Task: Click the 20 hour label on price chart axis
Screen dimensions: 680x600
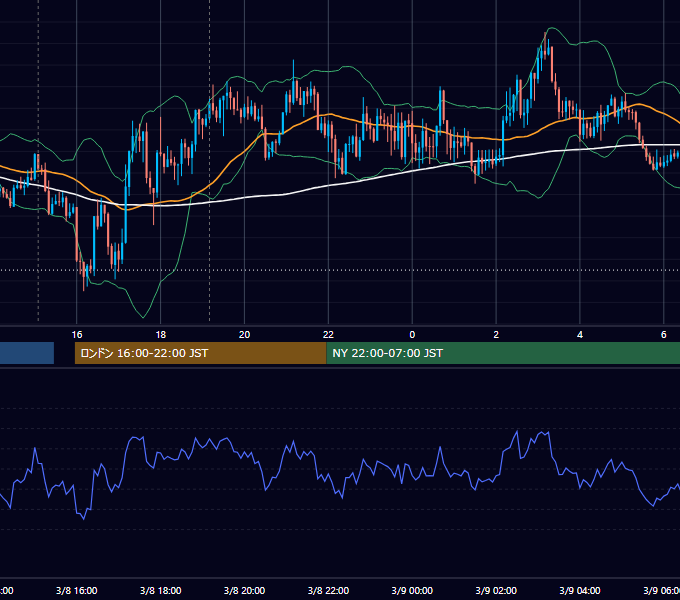Action: click(x=245, y=335)
